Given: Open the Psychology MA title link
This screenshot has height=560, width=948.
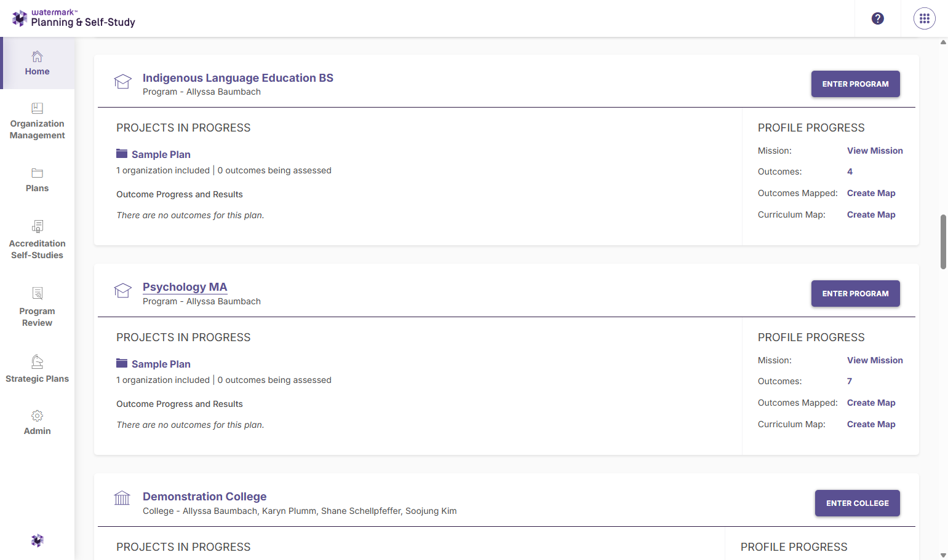Looking at the screenshot, I should point(185,287).
